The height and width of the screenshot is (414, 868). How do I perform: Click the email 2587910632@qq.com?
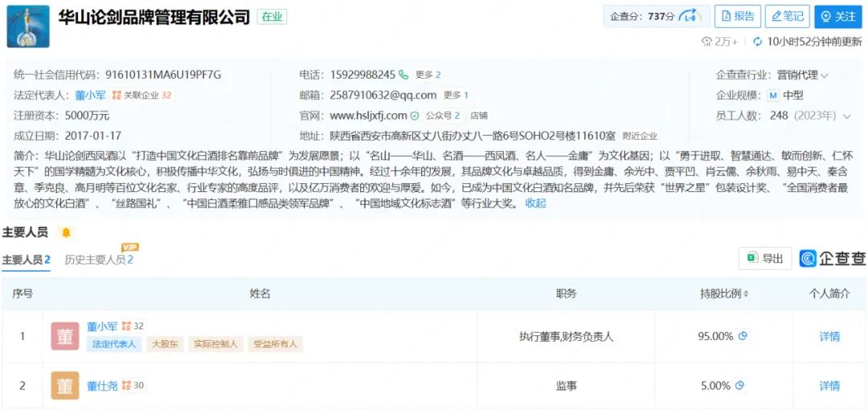pos(383,95)
